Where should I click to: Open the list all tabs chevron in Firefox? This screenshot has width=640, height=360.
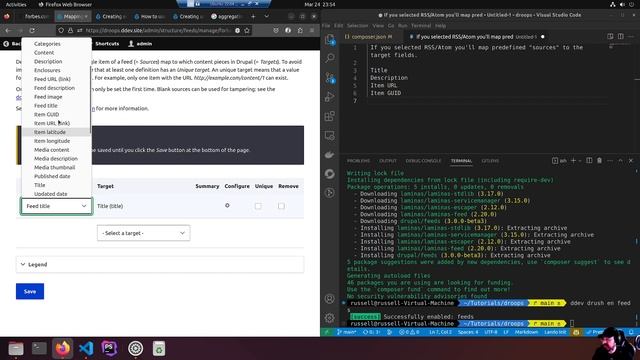267,16
